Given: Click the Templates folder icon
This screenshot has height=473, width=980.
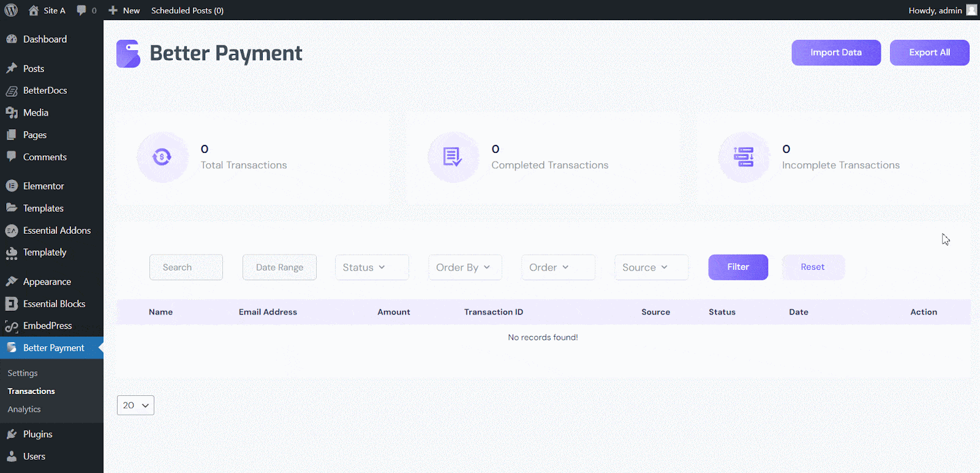Looking at the screenshot, I should [x=12, y=208].
